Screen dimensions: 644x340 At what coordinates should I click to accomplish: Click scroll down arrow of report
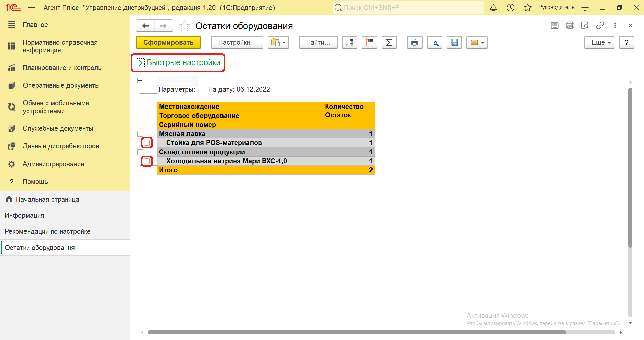[630, 323]
